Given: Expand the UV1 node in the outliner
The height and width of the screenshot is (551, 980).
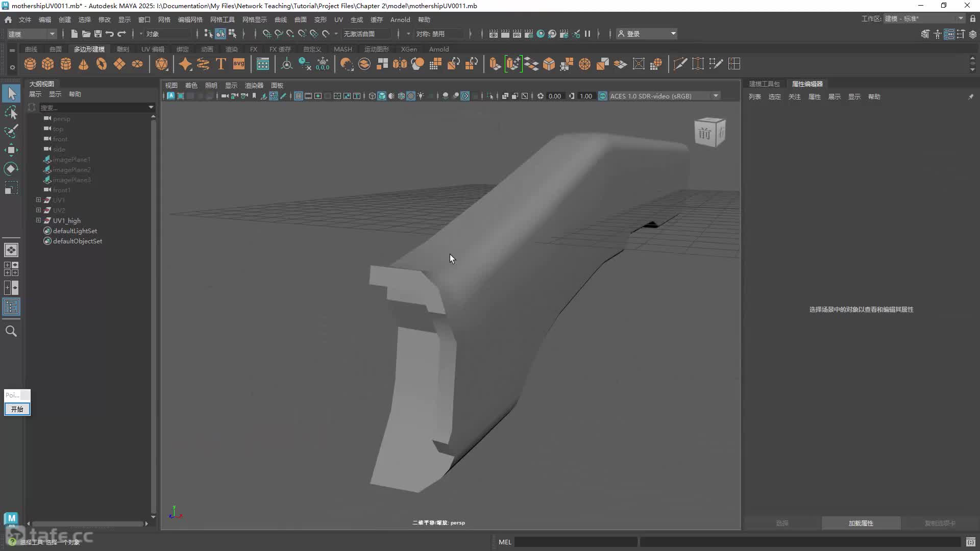Looking at the screenshot, I should [x=38, y=200].
